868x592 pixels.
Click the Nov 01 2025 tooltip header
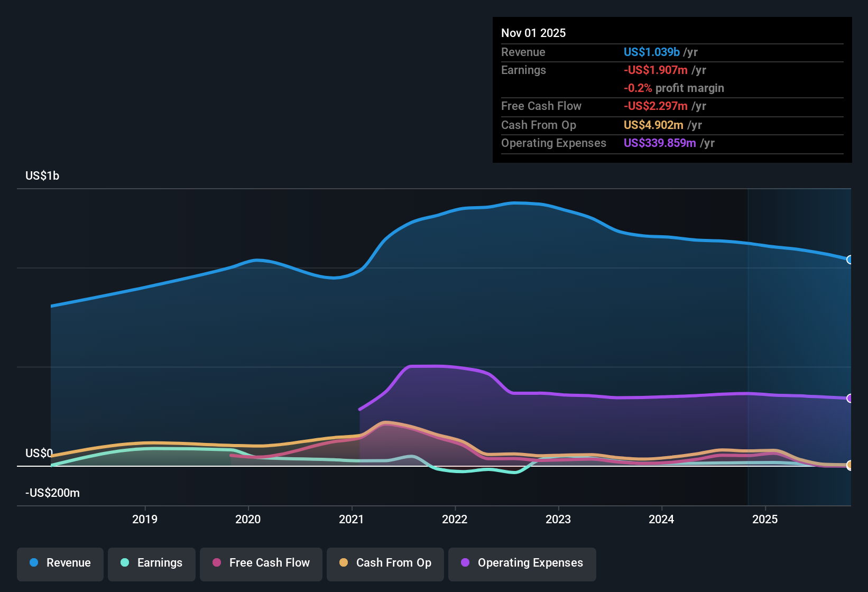[533, 33]
